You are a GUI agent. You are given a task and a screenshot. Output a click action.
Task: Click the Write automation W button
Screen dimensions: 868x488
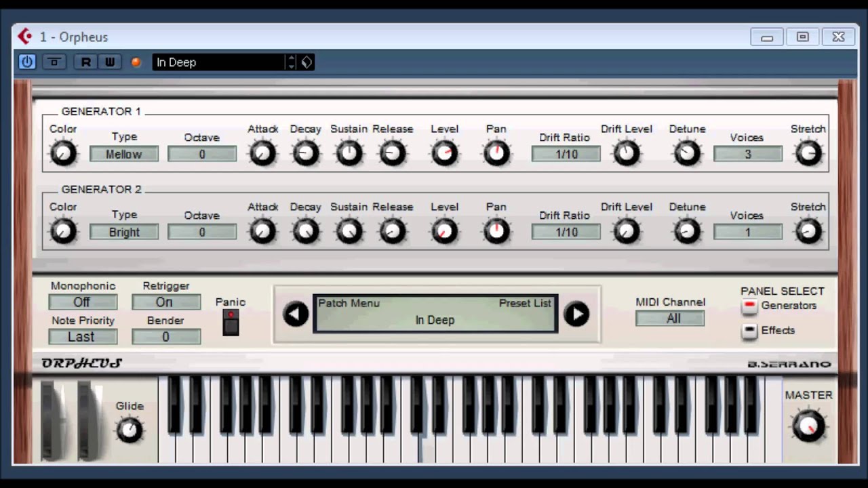click(x=109, y=62)
